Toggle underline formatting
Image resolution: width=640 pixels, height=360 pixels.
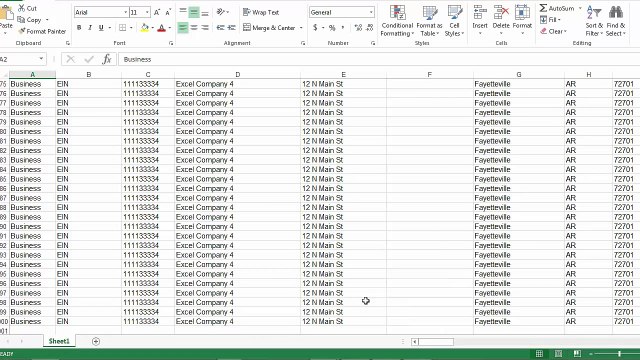point(101,28)
